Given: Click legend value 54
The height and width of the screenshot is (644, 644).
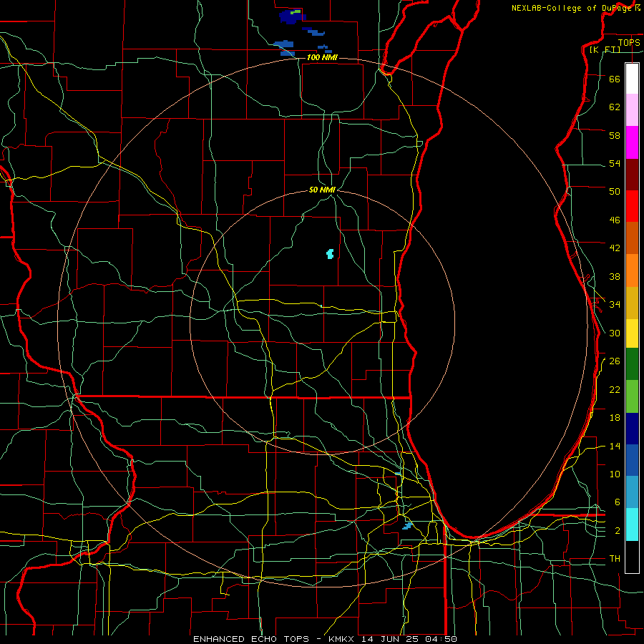Looking at the screenshot, I should click(615, 163).
